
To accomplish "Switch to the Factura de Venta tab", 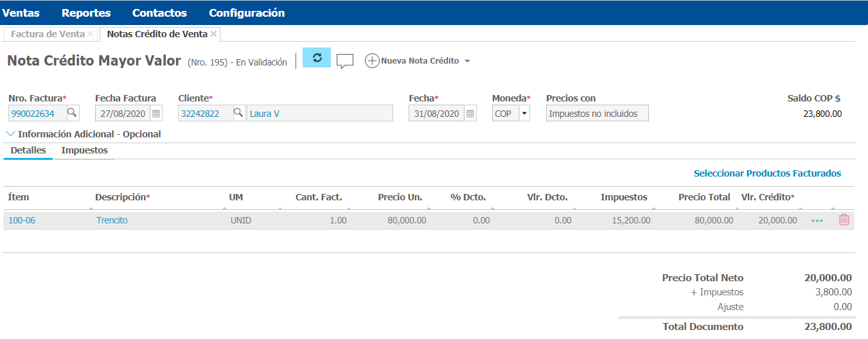I will click(48, 33).
